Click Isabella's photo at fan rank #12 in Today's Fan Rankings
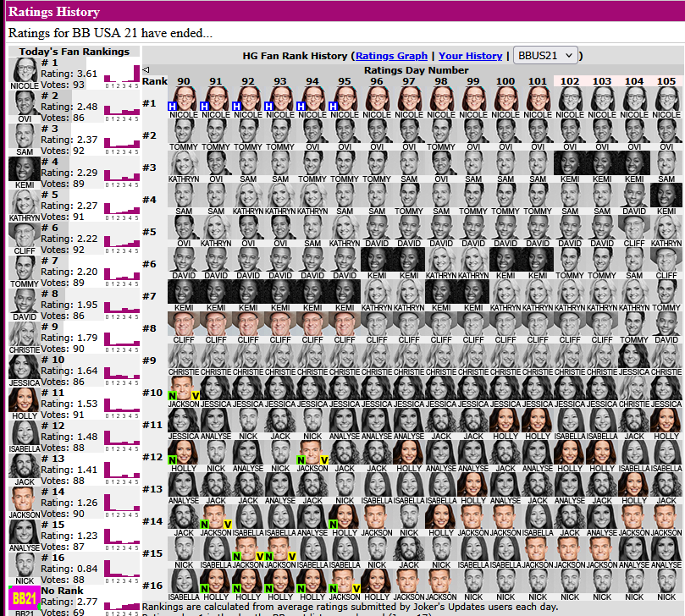685x616 pixels. click(25, 432)
